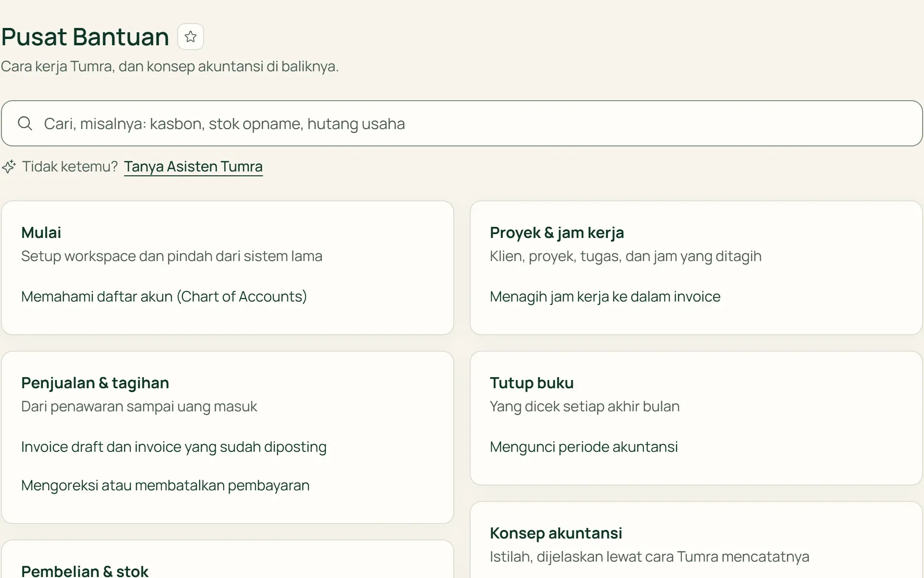
Task: Star the Pusat Bantuan page as favorite
Action: pos(191,37)
